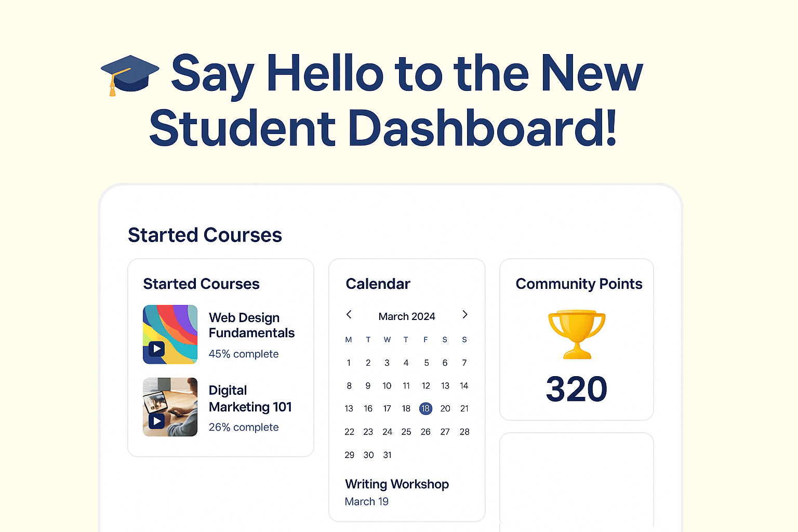Go to previous month in calendar
Image resolution: width=798 pixels, height=532 pixels.
[x=349, y=314]
